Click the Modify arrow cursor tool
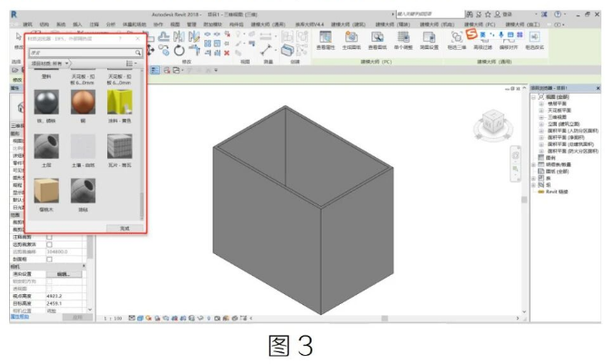The height and width of the screenshot is (364, 605). pos(18,37)
